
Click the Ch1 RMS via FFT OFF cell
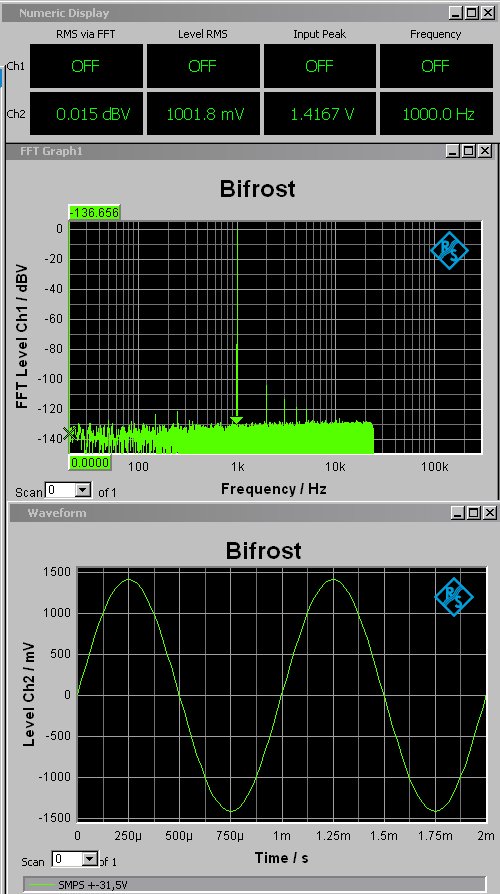pos(86,66)
